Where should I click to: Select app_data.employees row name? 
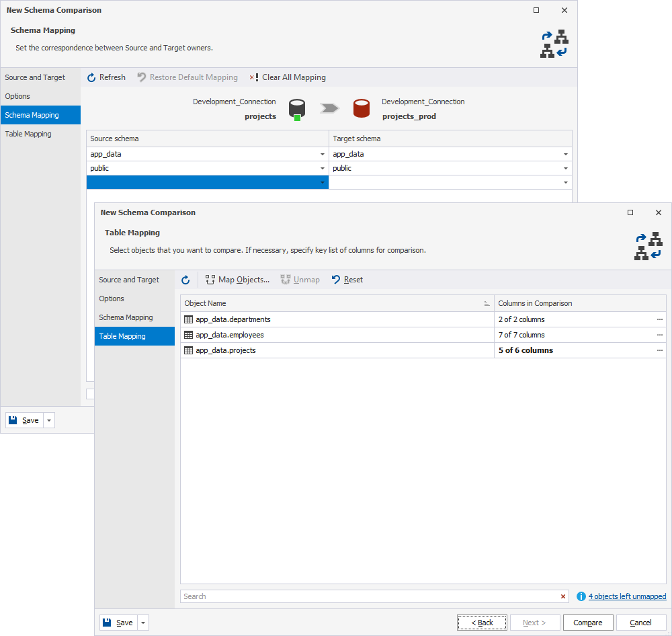[x=230, y=335]
